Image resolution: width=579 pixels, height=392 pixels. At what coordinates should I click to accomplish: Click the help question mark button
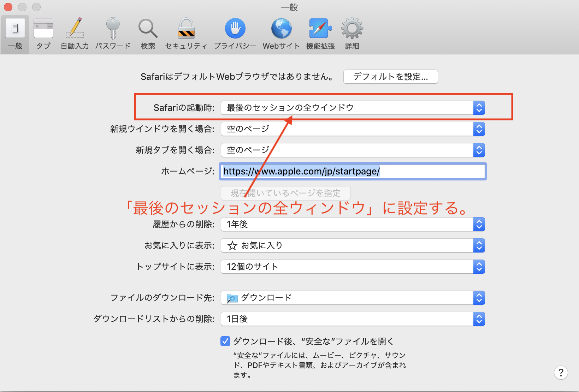tap(561, 373)
